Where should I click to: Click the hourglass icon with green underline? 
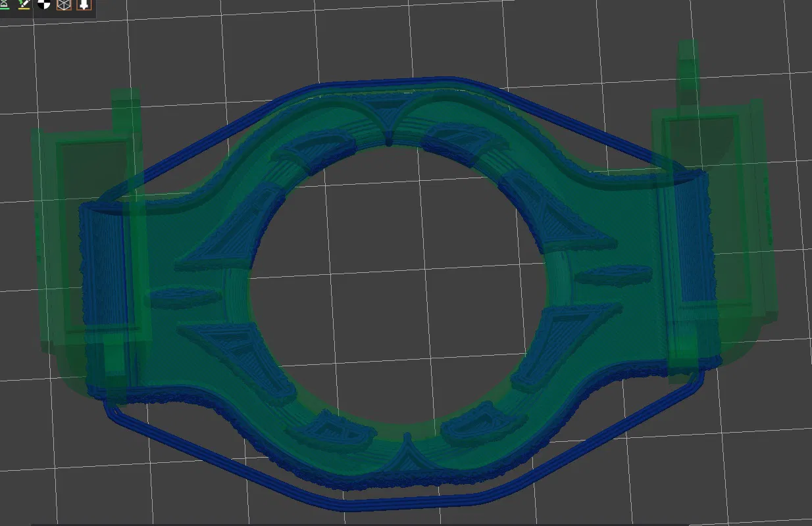5,4
